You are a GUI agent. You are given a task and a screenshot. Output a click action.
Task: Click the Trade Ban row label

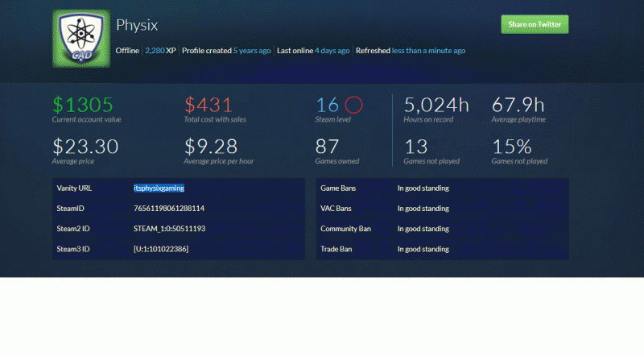[x=336, y=249]
